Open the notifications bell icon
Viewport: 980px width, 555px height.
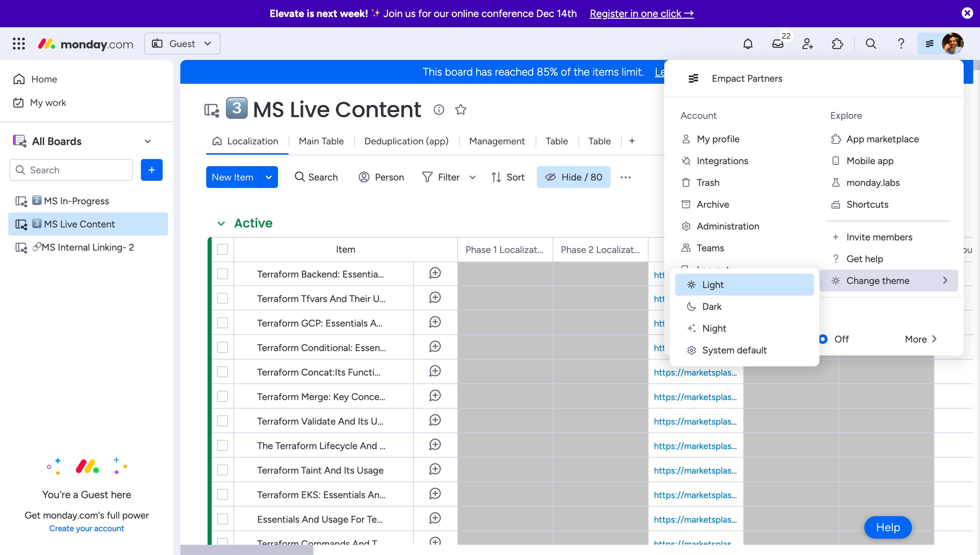click(748, 44)
